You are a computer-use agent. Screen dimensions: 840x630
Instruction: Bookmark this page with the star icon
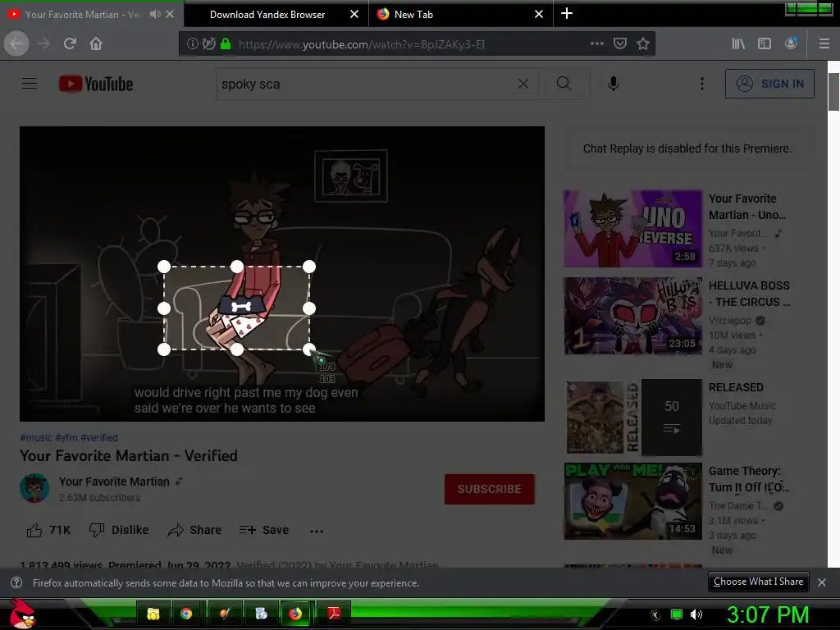click(643, 43)
